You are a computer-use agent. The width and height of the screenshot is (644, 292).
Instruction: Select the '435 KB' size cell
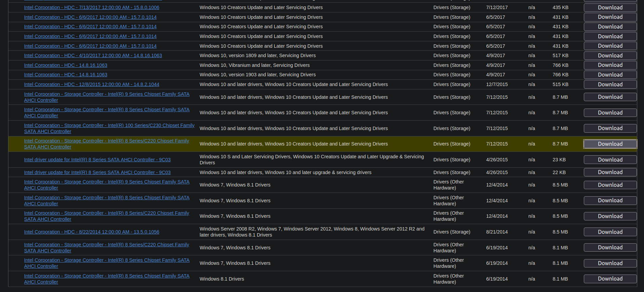[560, 7]
